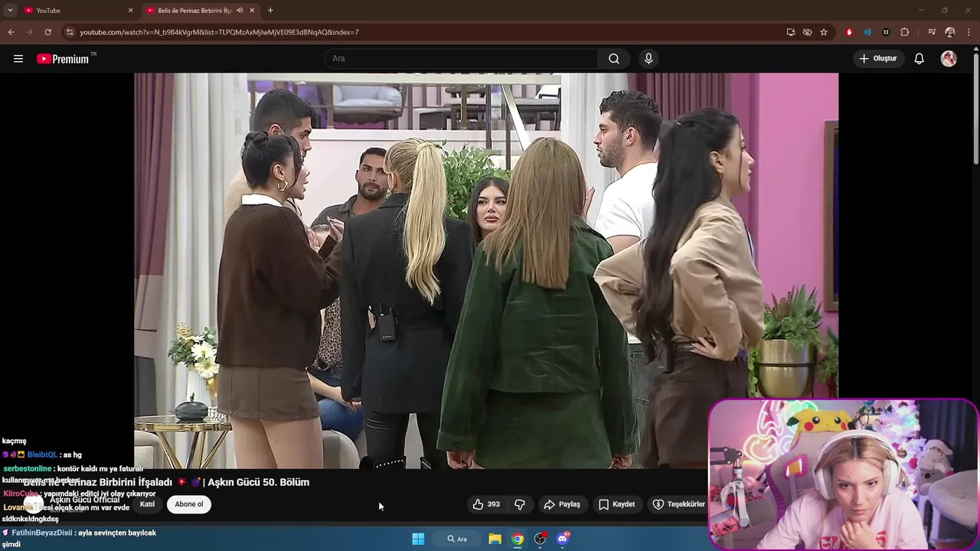Viewport: 980px width, 551px height.
Task: Open the Windows Start menu
Action: pos(418,539)
